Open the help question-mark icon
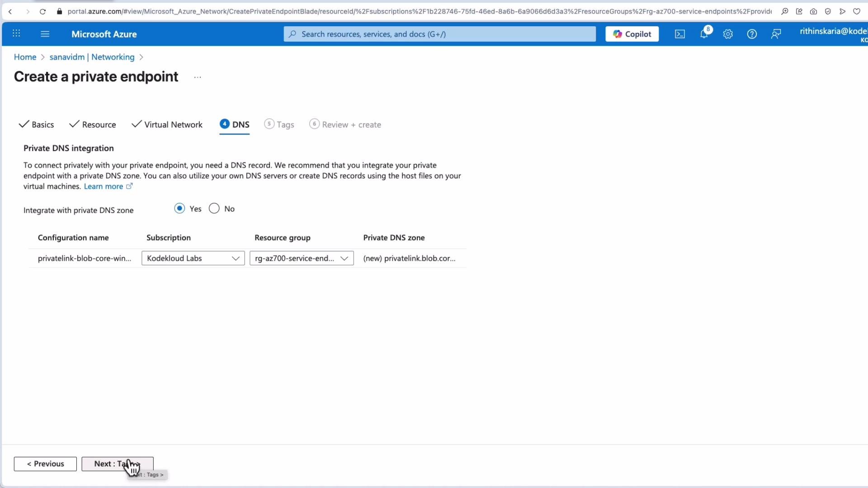The width and height of the screenshot is (868, 488). 752,34
